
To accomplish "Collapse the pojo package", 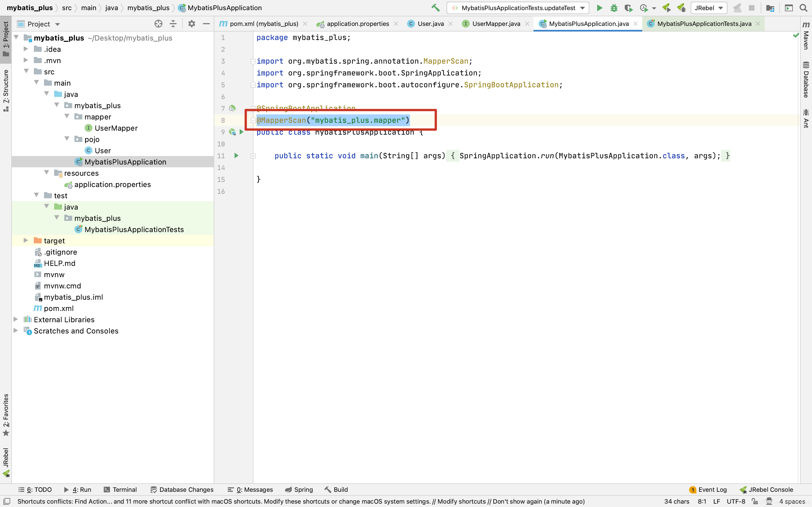I will (67, 139).
